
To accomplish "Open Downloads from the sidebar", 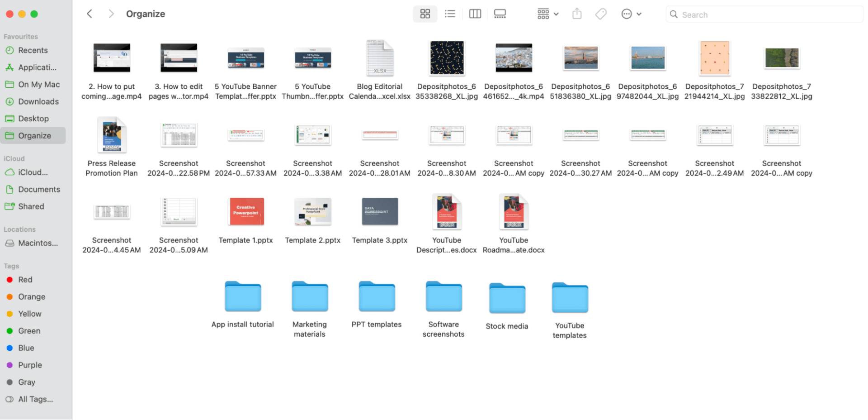I will [x=39, y=101].
